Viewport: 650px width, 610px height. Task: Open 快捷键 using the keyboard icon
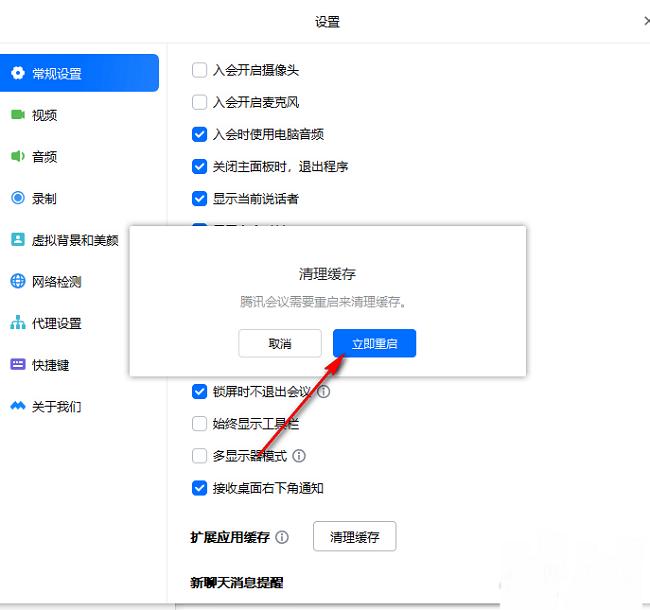tap(18, 365)
